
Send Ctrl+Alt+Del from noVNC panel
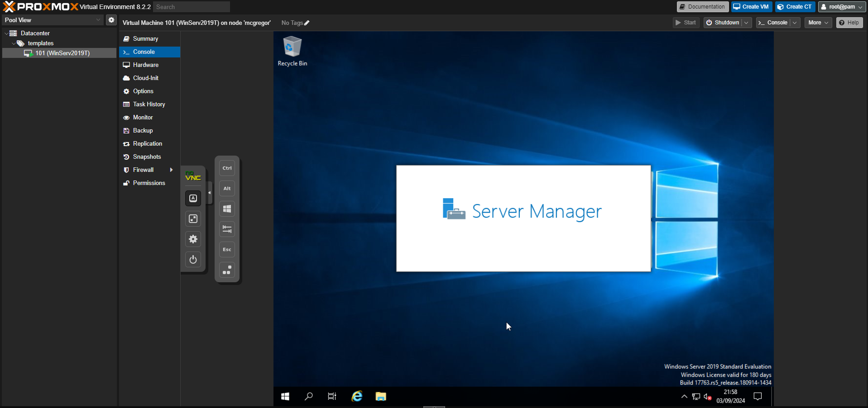[x=227, y=270]
